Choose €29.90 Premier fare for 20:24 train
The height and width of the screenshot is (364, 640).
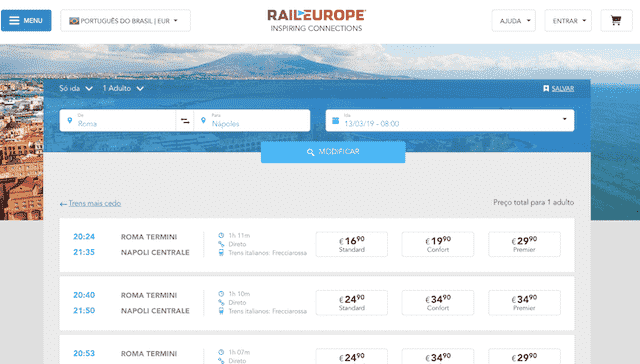coord(524,244)
